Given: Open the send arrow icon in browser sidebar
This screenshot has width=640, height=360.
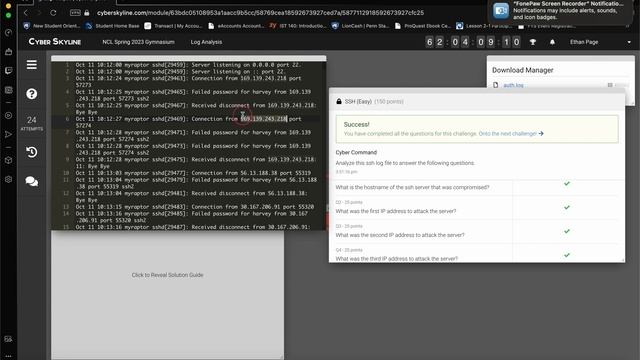Looking at the screenshot, I should click(x=8, y=134).
